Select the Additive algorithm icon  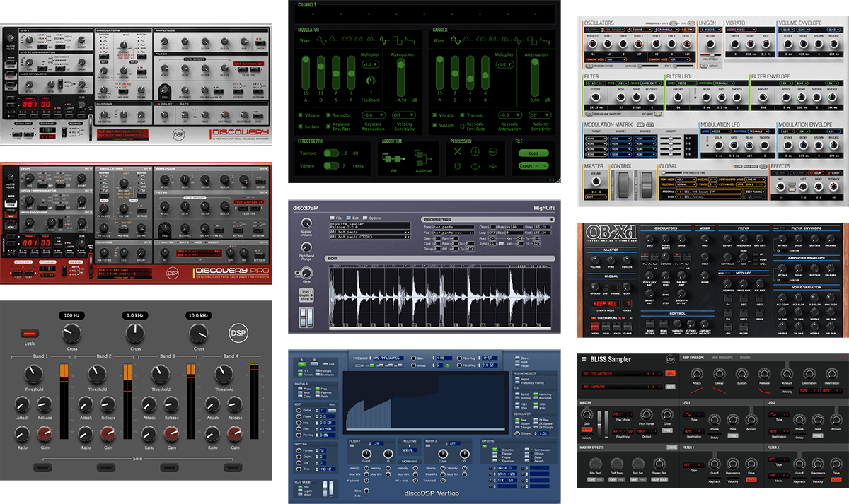[423, 159]
